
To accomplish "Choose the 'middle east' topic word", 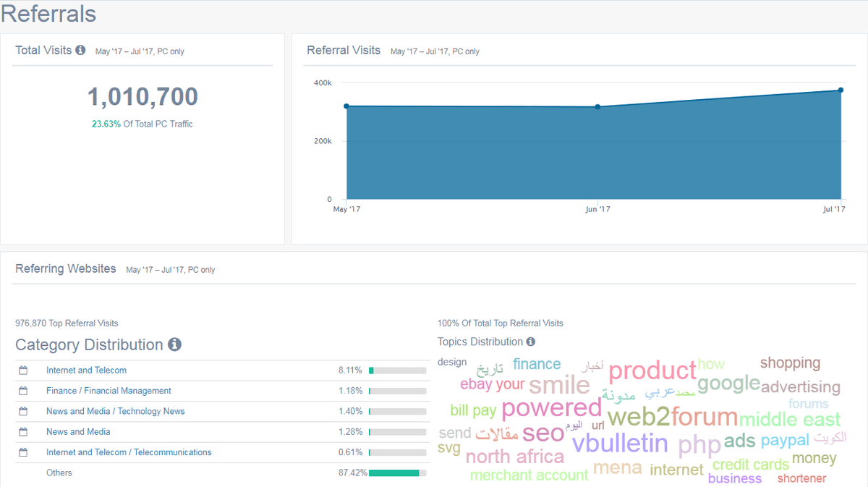I will coord(789,420).
